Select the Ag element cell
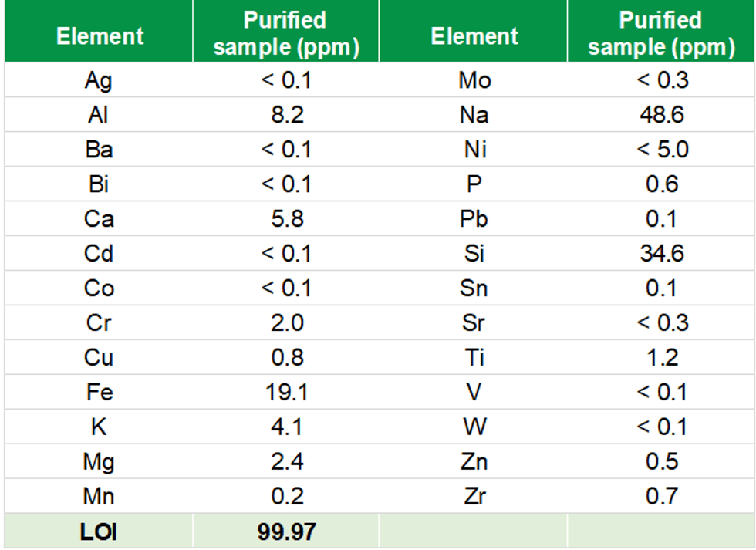 pyautogui.click(x=99, y=80)
